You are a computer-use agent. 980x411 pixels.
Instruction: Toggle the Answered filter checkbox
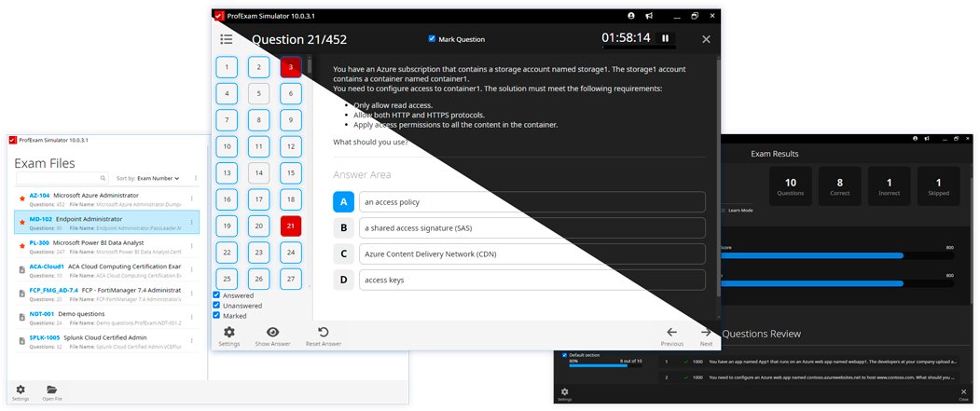point(216,295)
